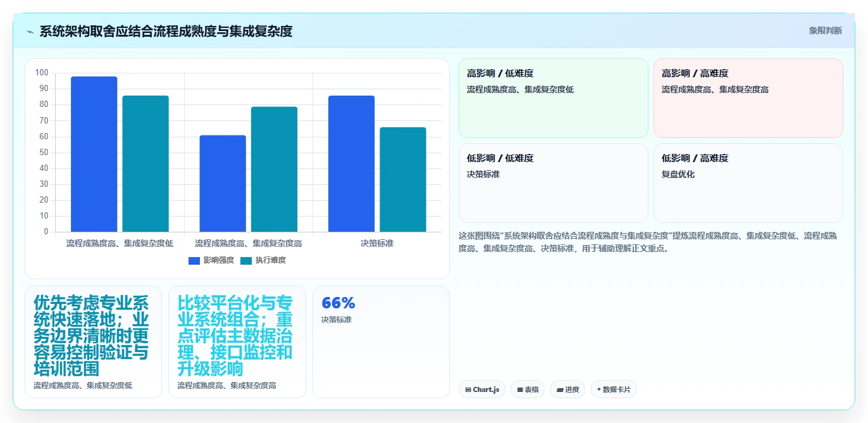
Task: Click the 比较平台化与专业系统组合 card text
Action: click(235, 336)
